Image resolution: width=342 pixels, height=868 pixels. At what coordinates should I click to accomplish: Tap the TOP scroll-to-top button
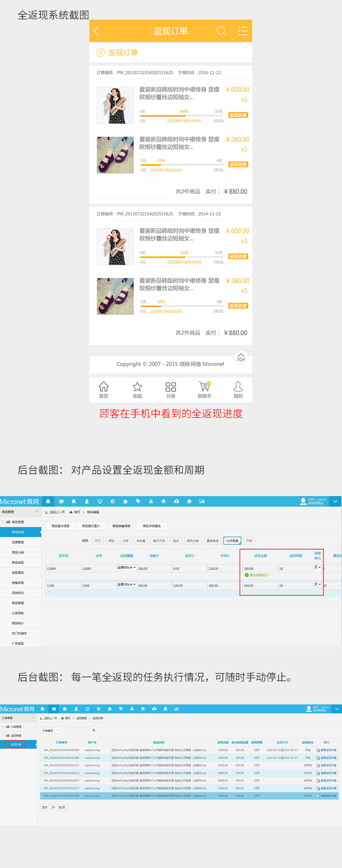pos(241,357)
